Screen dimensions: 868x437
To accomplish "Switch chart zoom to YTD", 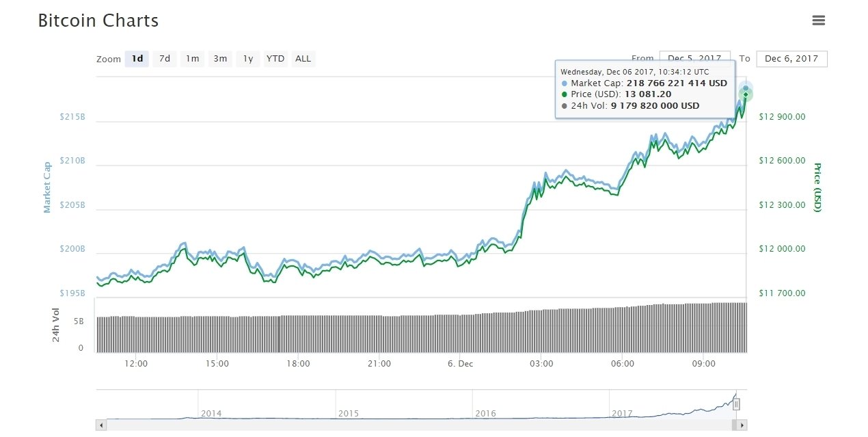I will point(275,59).
